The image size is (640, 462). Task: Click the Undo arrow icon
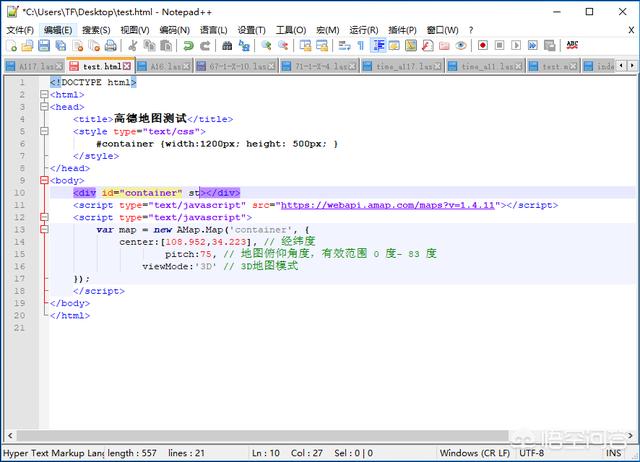[188, 46]
